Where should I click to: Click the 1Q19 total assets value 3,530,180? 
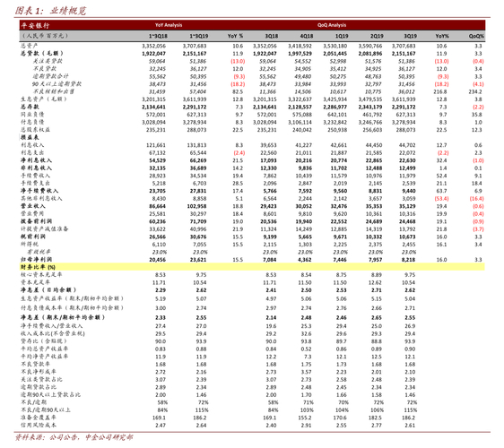pos(335,46)
